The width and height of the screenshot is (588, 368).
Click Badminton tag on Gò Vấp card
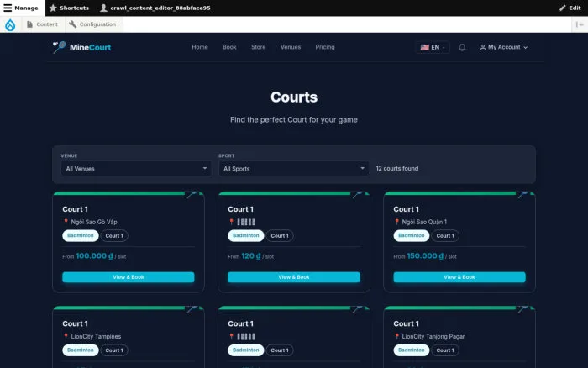click(x=81, y=235)
